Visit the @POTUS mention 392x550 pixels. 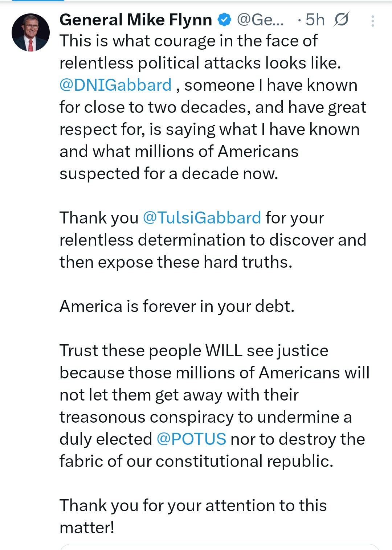point(191,439)
